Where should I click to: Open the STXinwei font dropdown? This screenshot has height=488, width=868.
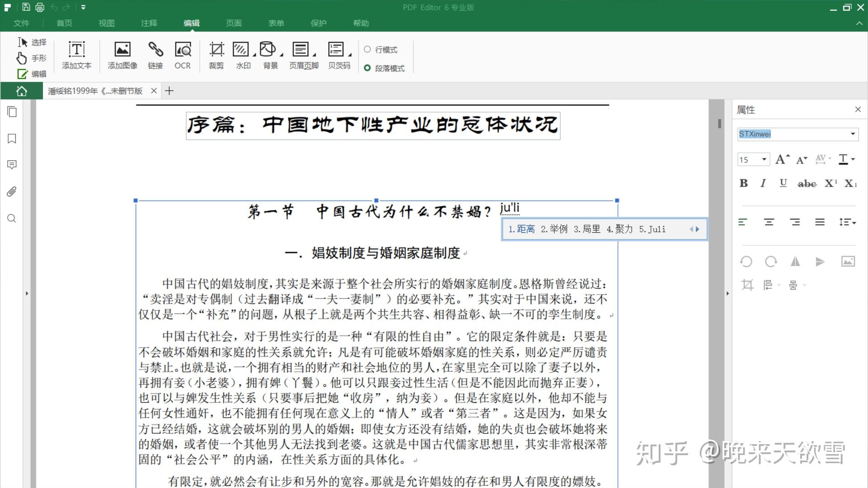[853, 134]
